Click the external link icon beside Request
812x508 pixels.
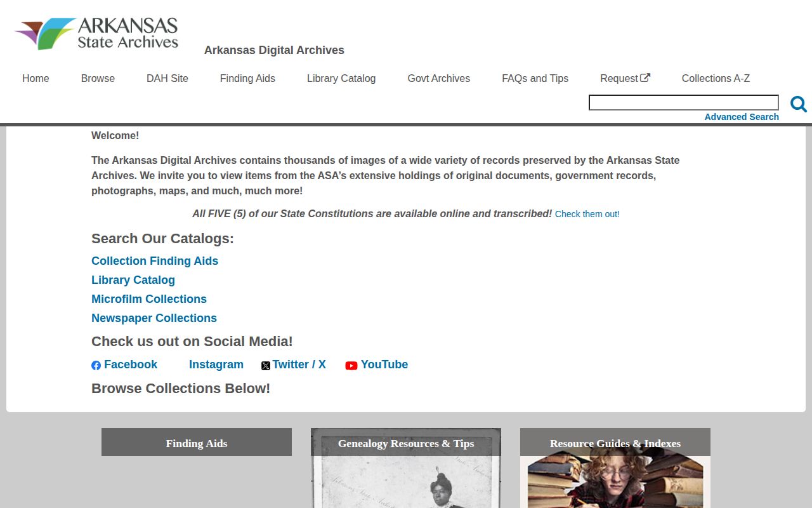point(645,78)
